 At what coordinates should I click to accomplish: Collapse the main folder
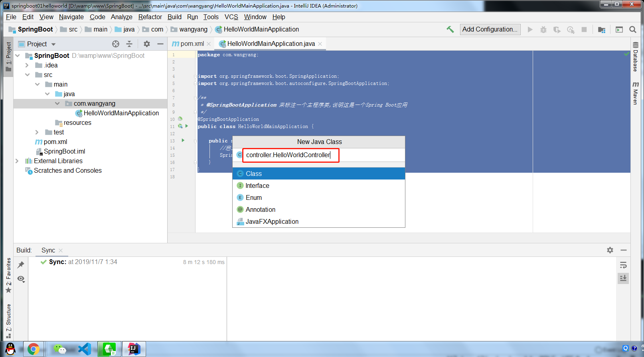click(x=37, y=84)
